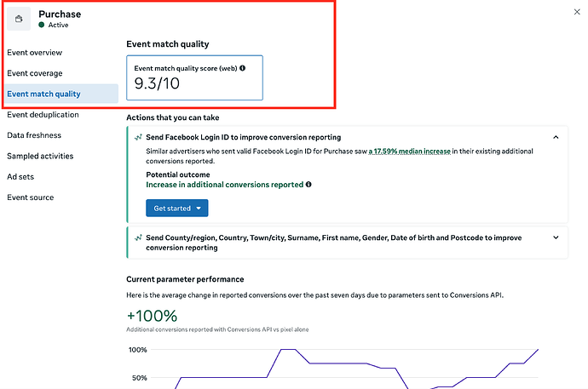Click the Purchase event title

pos(60,14)
